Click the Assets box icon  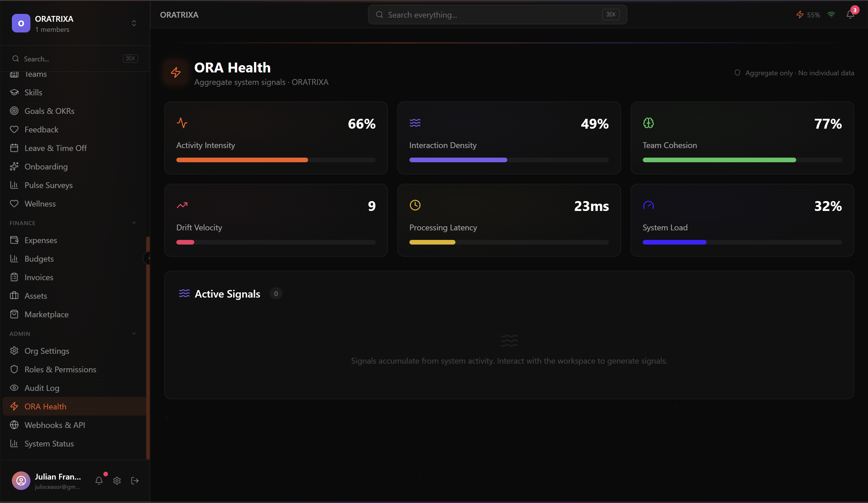tap(14, 296)
